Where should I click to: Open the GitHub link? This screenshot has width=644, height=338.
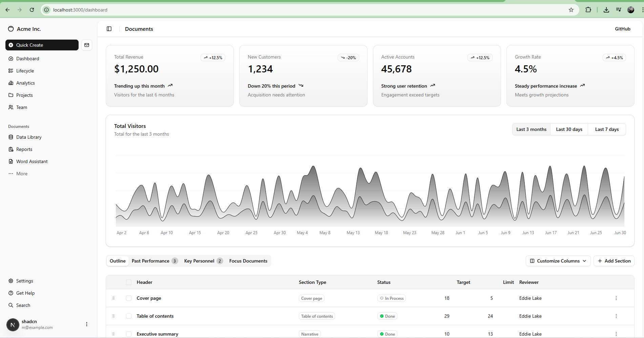click(x=622, y=29)
